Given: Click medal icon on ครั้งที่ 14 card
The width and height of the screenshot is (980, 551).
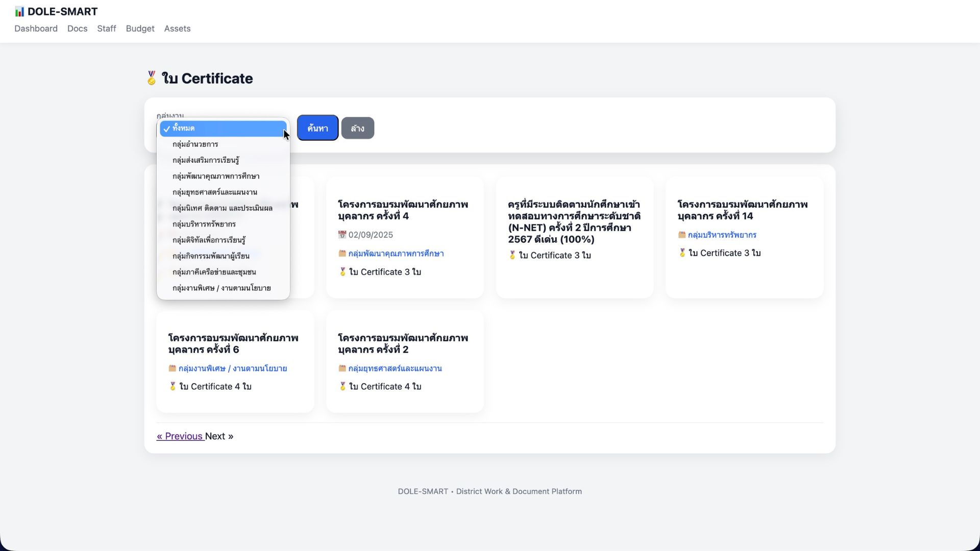Looking at the screenshot, I should click(682, 253).
